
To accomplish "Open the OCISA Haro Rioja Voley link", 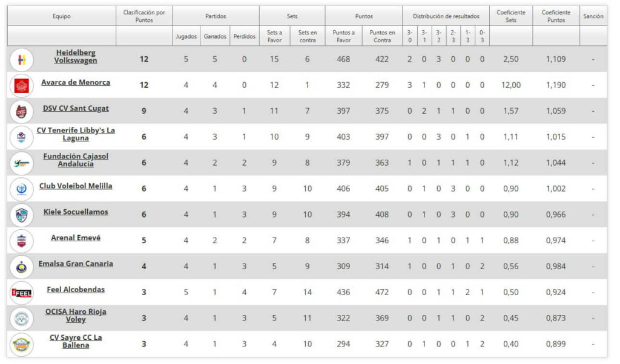I will click(x=74, y=315).
